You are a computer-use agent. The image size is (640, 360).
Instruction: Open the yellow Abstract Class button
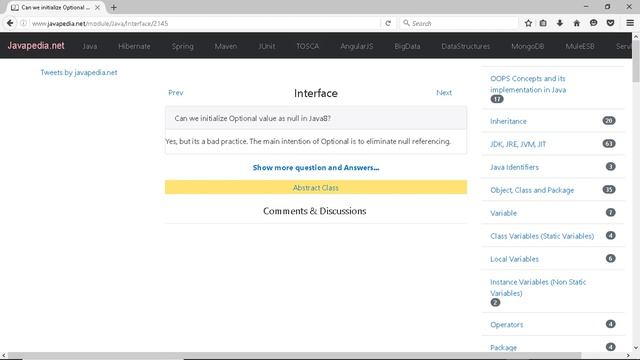(x=316, y=187)
